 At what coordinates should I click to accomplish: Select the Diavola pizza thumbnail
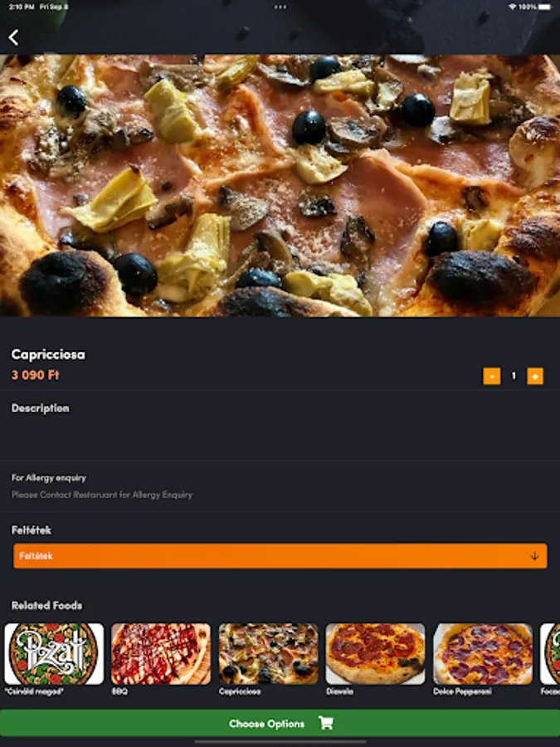pyautogui.click(x=375, y=654)
